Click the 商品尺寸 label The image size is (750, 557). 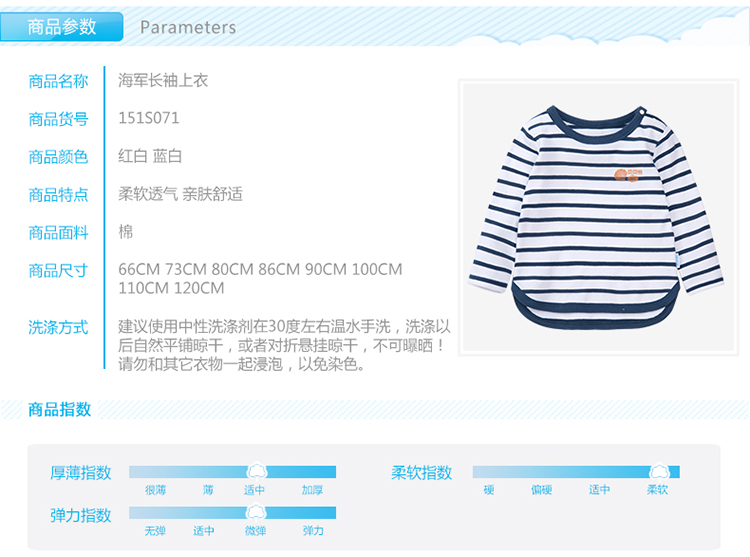(x=58, y=271)
